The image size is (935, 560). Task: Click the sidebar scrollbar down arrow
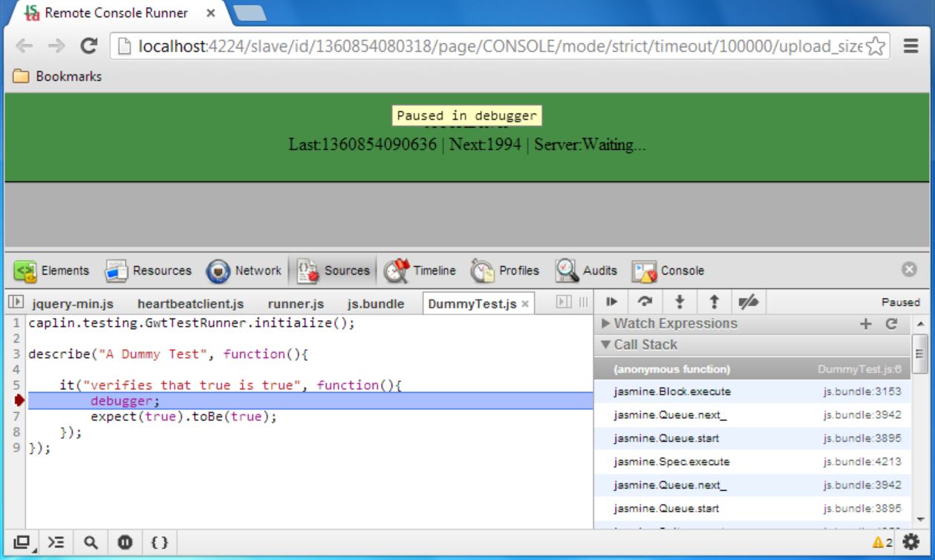tap(922, 520)
